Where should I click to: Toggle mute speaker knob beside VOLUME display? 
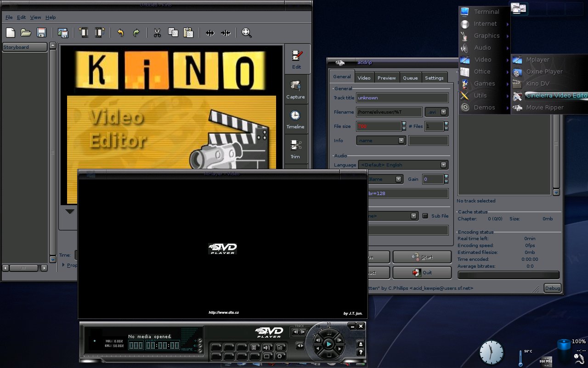200,345
